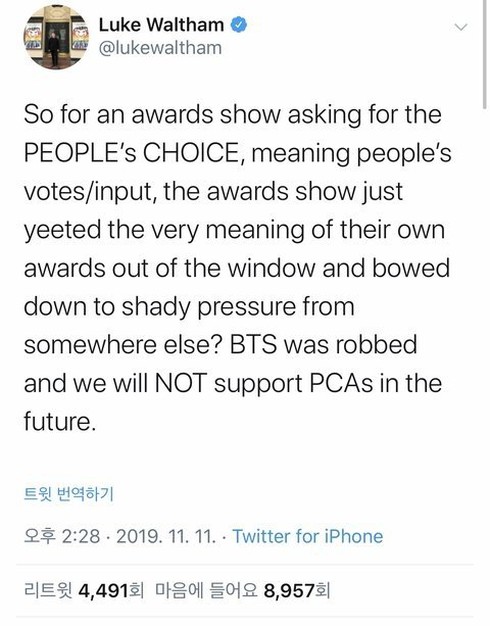
Task: Click the tweet line starting 'So for an awards'
Action: click(x=232, y=115)
